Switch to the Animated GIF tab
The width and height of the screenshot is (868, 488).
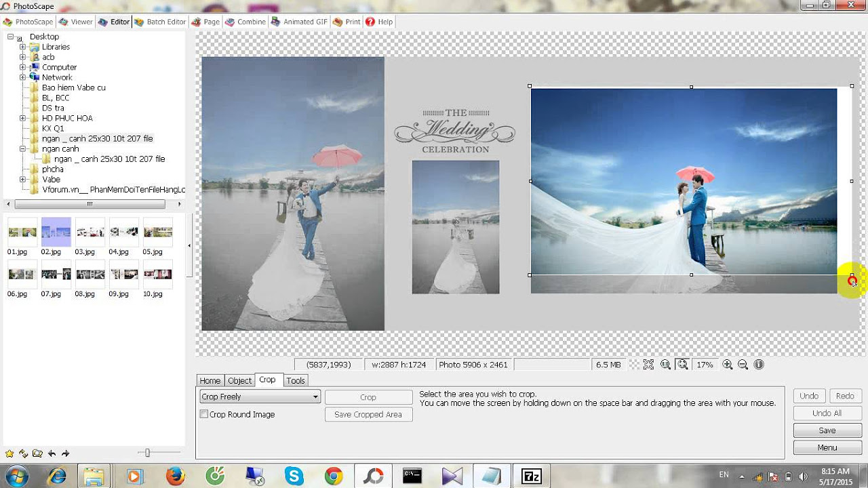point(299,22)
